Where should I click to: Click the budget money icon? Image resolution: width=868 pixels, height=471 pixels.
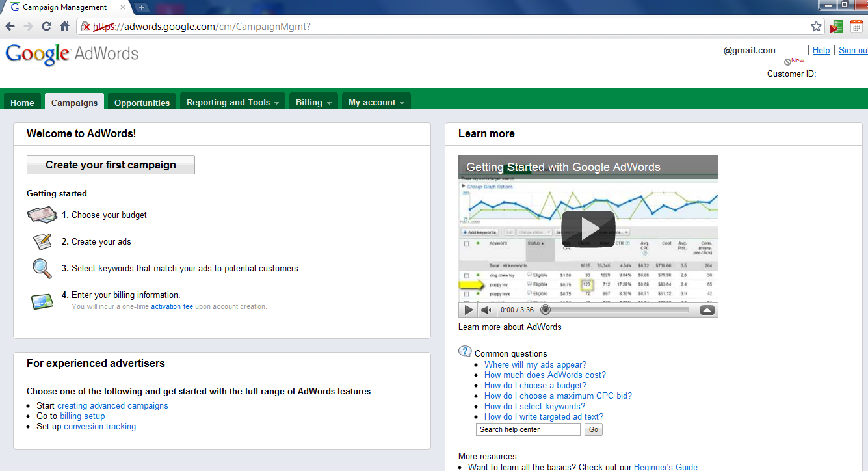[x=42, y=215]
